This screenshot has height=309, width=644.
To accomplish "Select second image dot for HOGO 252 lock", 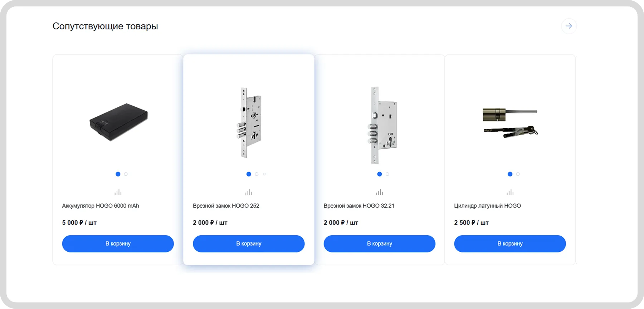I will pyautogui.click(x=257, y=174).
